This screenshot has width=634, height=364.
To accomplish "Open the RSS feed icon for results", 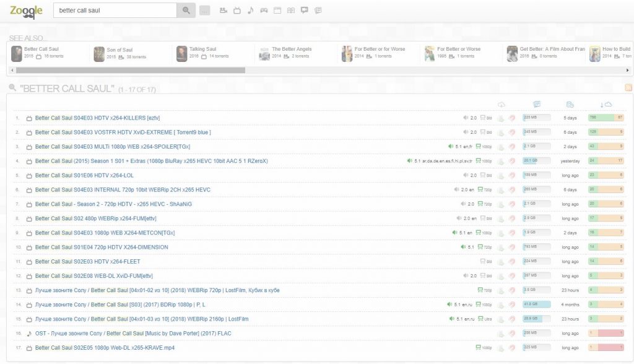I will click(628, 89).
